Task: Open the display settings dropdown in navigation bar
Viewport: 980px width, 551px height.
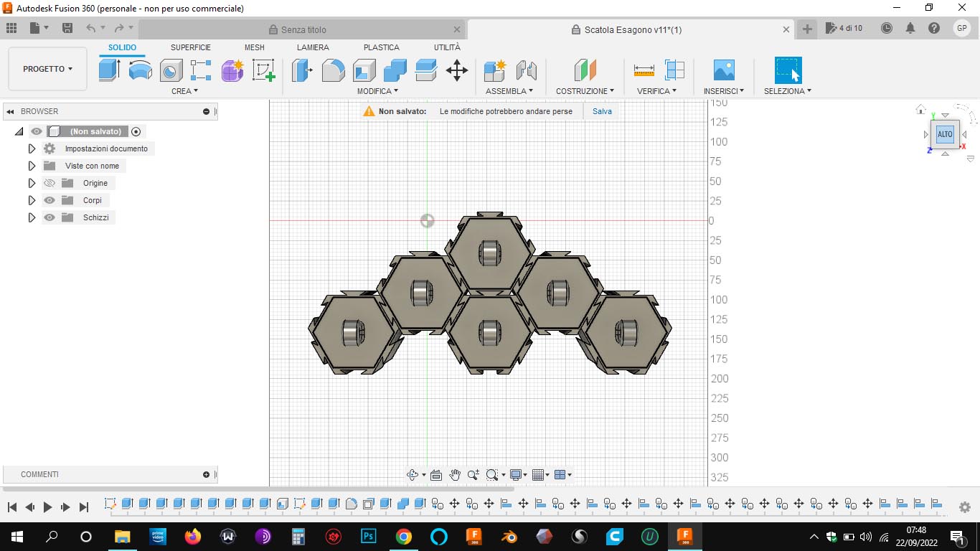Action: (524, 474)
